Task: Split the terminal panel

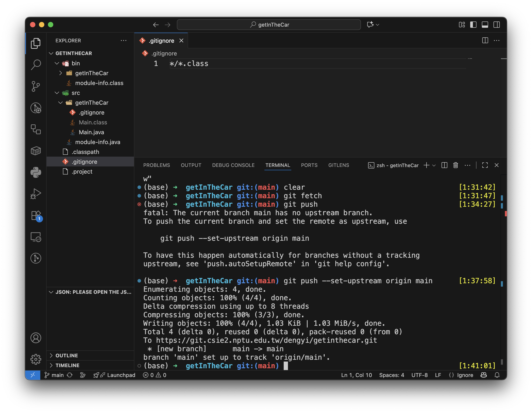Action: point(444,165)
